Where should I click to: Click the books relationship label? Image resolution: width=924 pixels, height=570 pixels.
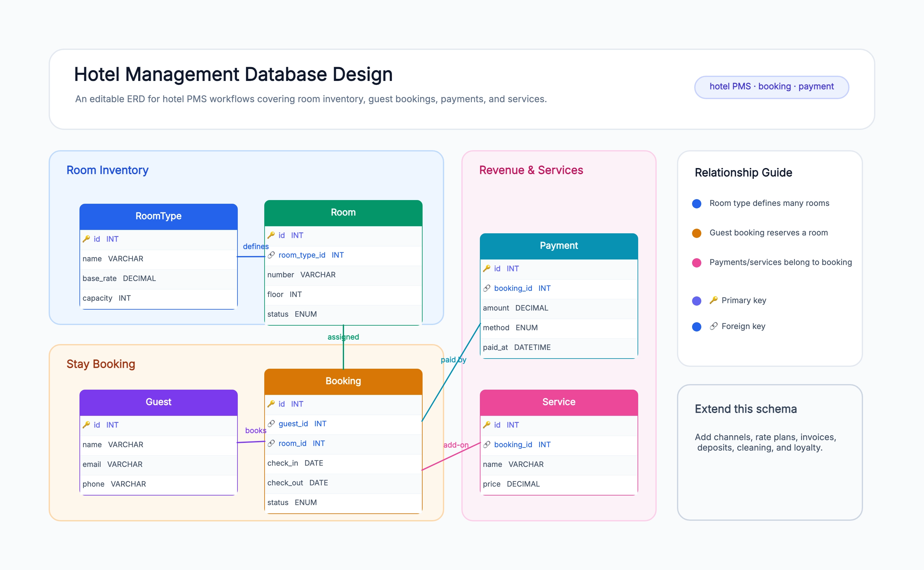click(256, 430)
